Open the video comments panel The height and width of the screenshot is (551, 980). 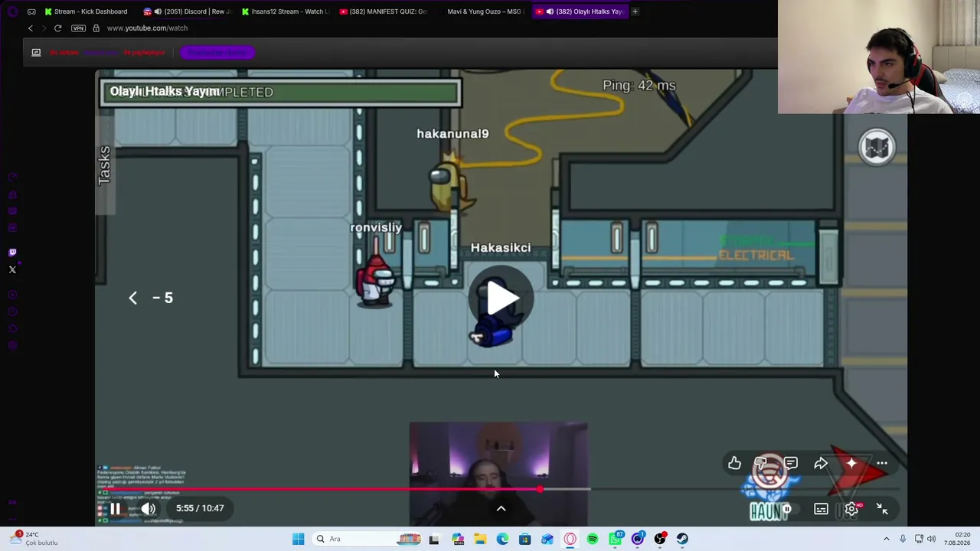point(791,463)
